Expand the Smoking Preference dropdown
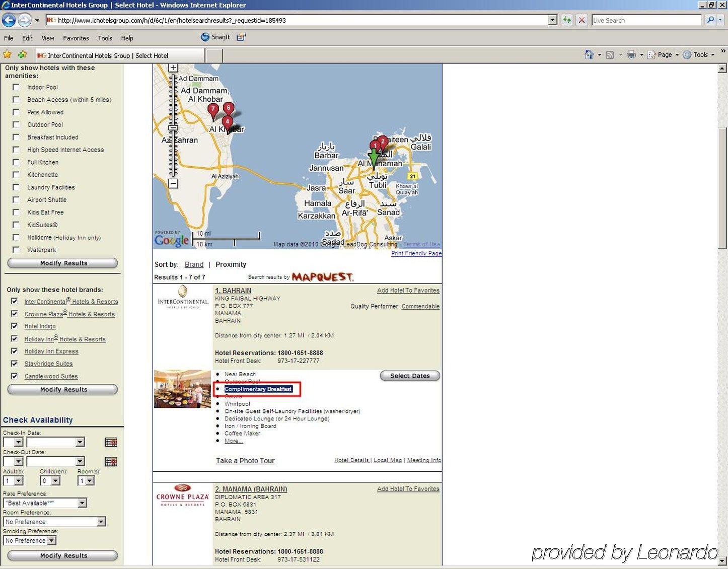This screenshot has width=728, height=569. [x=30, y=540]
